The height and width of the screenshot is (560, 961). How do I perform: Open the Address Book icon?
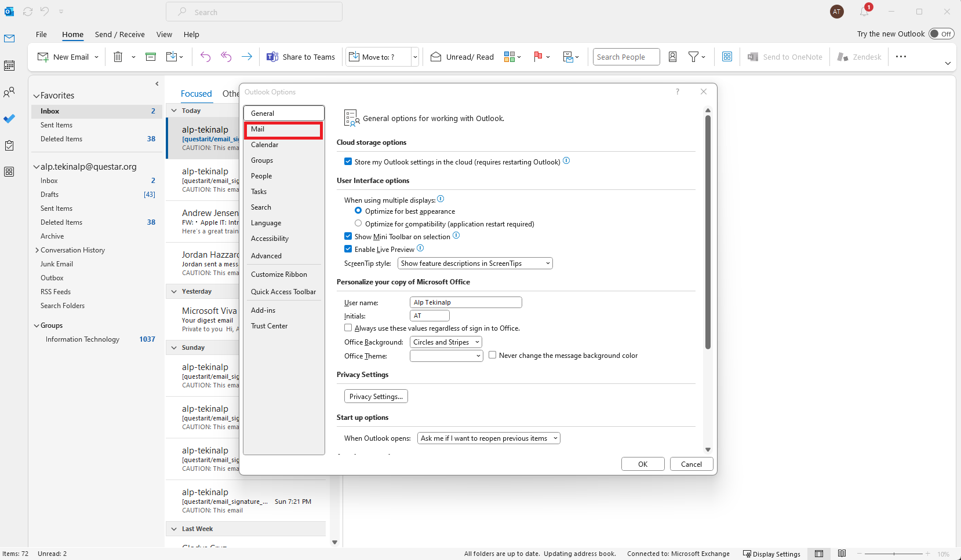click(x=672, y=57)
